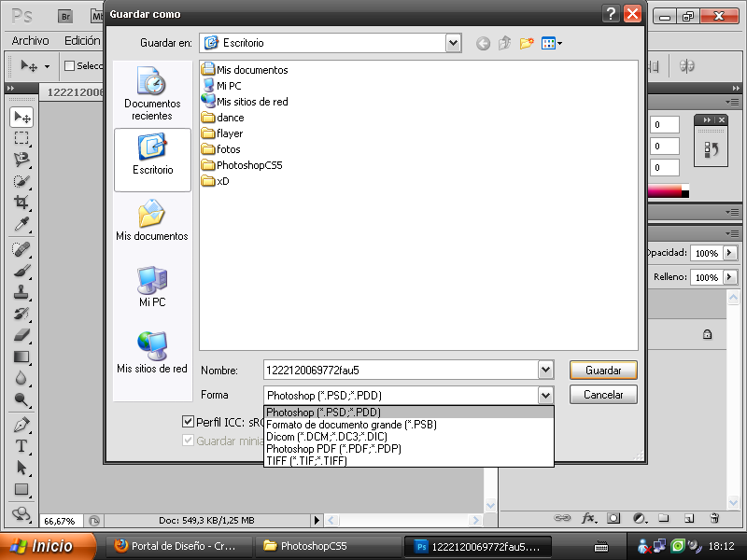
Task: Add a layer mask from Layers panel
Action: coord(613,518)
